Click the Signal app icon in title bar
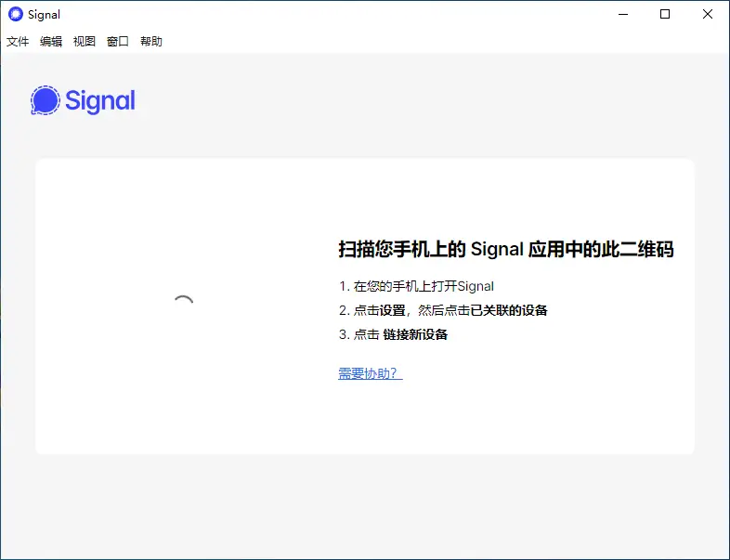This screenshot has height=560, width=730. pos(15,14)
